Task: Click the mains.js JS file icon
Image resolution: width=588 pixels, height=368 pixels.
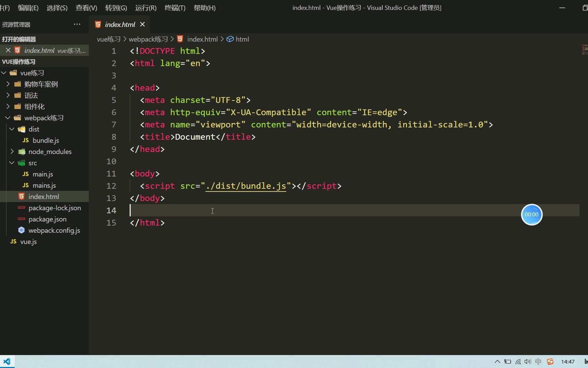Action: click(26, 185)
